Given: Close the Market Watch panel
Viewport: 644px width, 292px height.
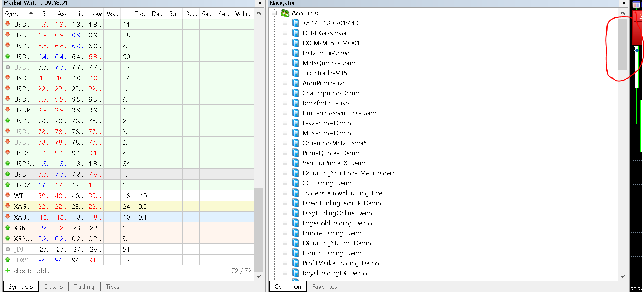Looking at the screenshot, I should 260,3.
